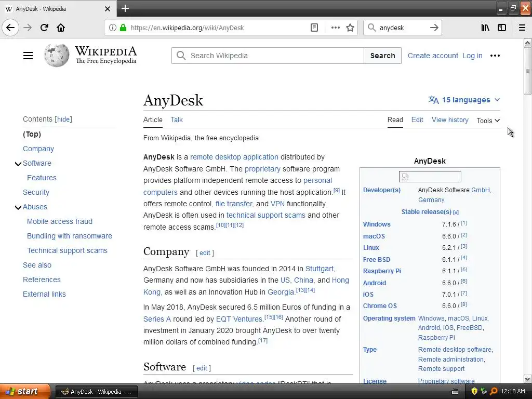Viewport: 532px width, 399px height.
Task: Jump to Company in contents
Action: pyautogui.click(x=38, y=149)
